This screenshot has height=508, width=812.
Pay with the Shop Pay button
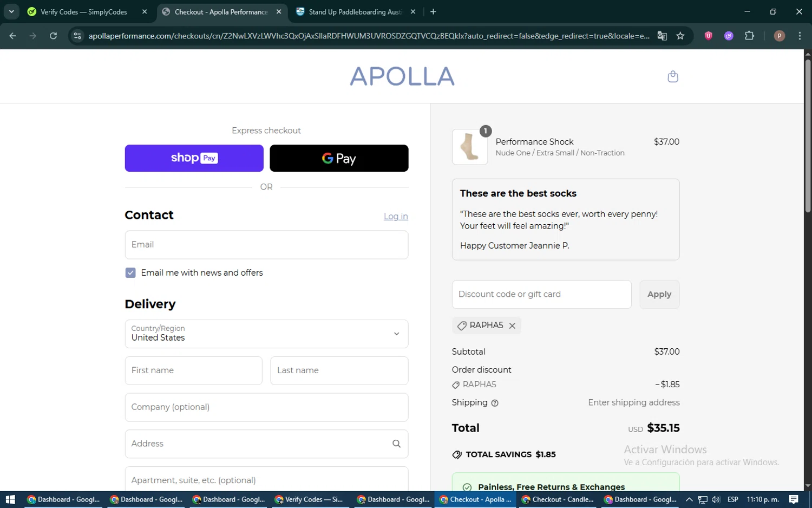pyautogui.click(x=194, y=158)
